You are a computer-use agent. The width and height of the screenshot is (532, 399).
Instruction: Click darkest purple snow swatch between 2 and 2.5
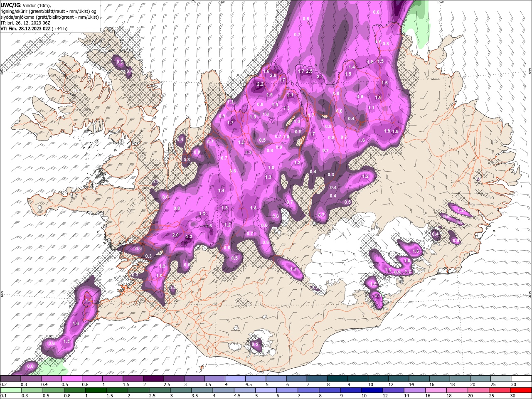click(153, 379)
